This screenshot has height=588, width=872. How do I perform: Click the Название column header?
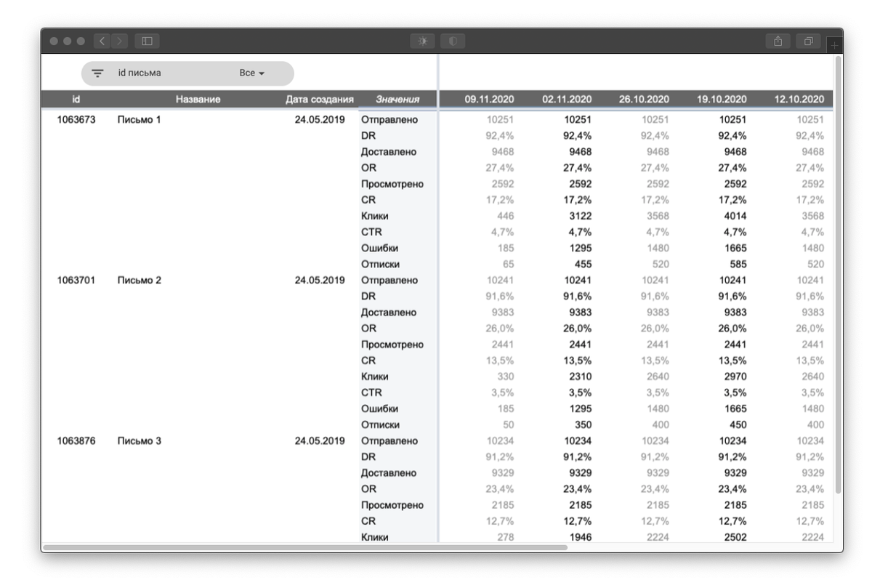coord(198,99)
